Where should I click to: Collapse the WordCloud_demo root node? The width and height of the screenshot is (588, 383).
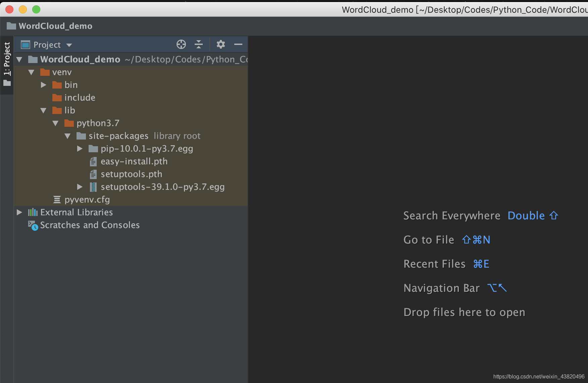point(19,60)
